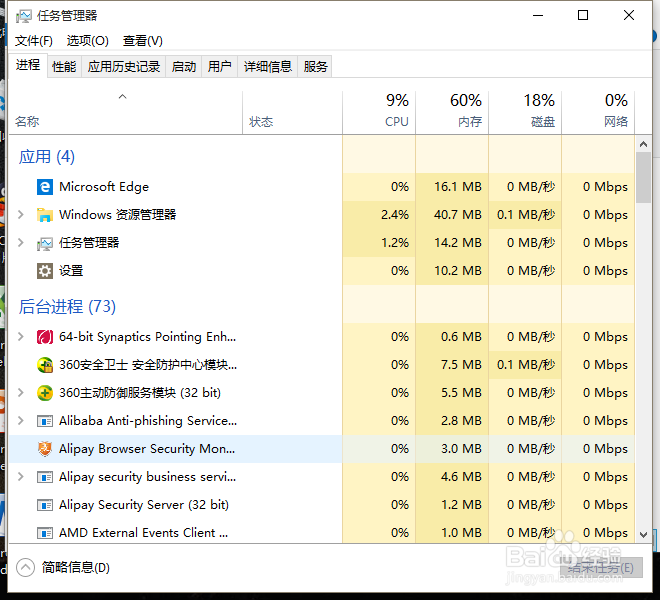This screenshot has height=600, width=660.
Task: Expand the 任务管理器 process group
Action: click(x=21, y=243)
